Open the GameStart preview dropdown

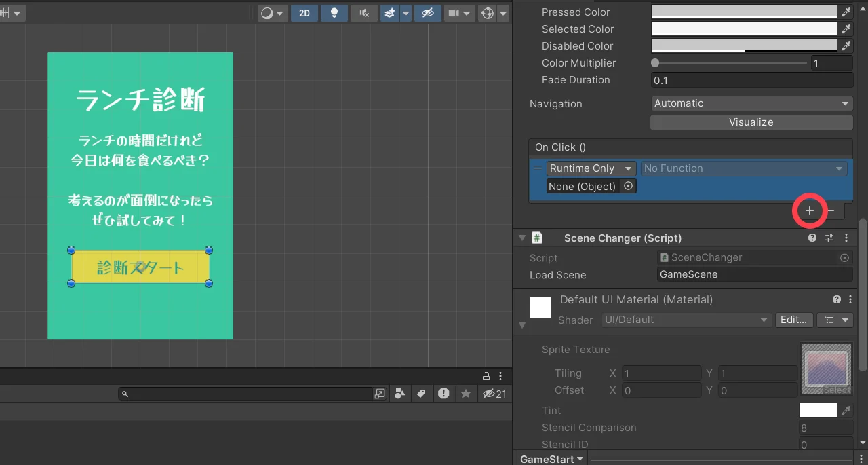pos(552,459)
